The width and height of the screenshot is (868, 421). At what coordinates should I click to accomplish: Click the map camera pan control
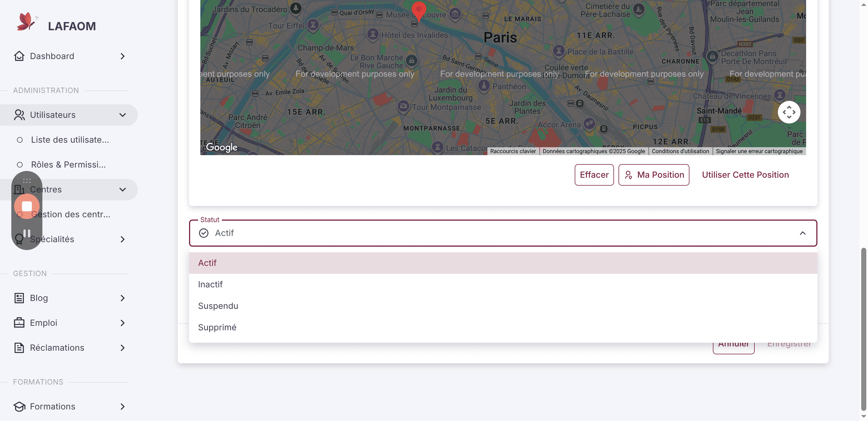[x=789, y=112]
